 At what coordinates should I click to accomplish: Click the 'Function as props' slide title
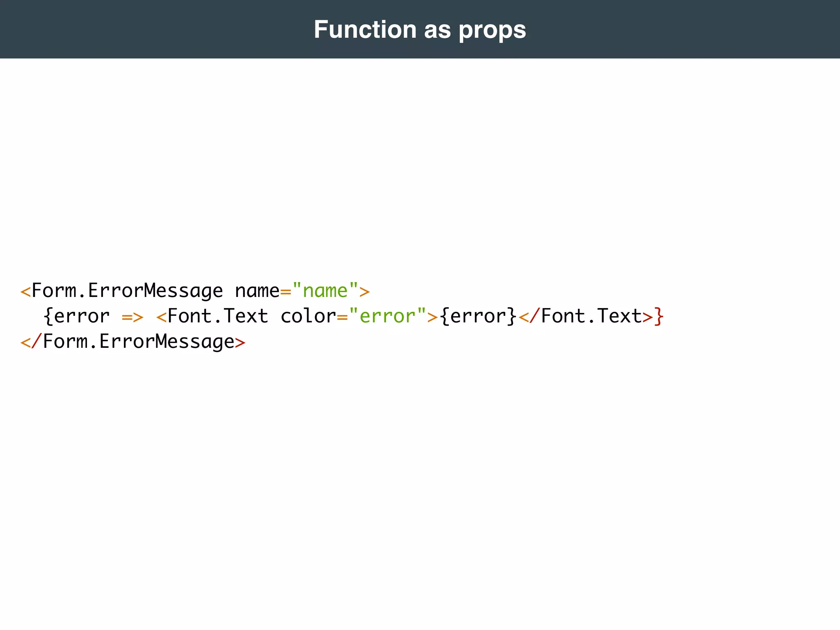coord(420,30)
